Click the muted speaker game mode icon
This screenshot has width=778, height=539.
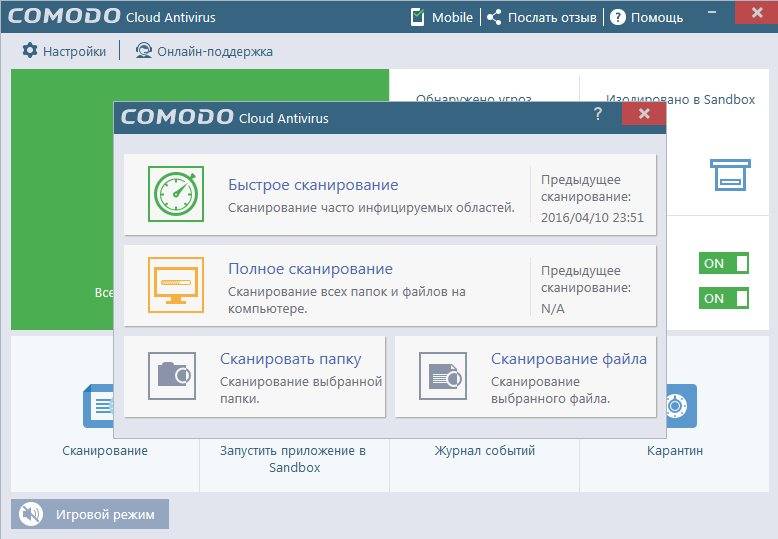pos(31,514)
